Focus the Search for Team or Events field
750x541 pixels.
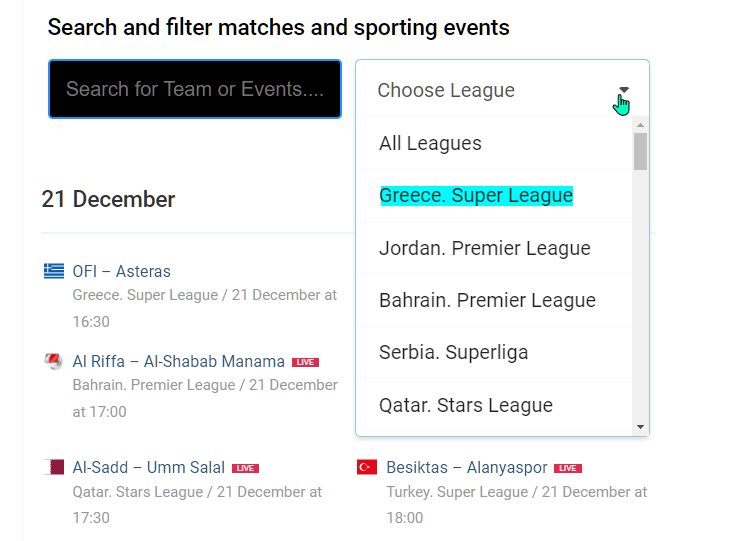pos(195,89)
